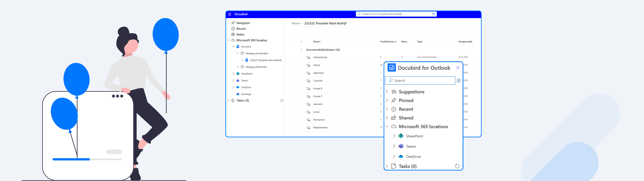Open Docubird for Outlook settings gear

click(x=459, y=81)
